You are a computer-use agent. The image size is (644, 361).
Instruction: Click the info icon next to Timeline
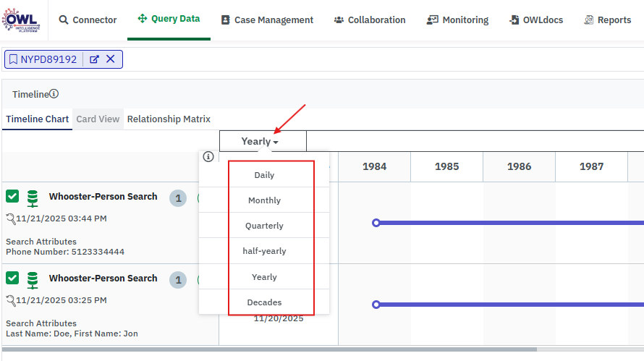click(54, 94)
